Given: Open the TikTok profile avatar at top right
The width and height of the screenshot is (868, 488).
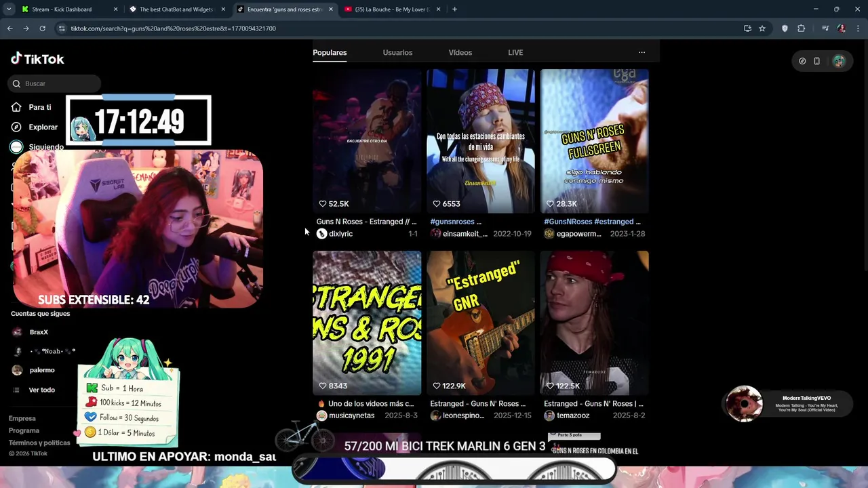Looking at the screenshot, I should (x=839, y=61).
